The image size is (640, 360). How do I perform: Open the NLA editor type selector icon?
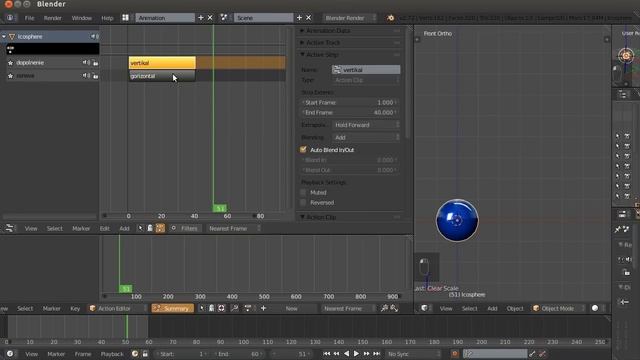(x=9, y=228)
